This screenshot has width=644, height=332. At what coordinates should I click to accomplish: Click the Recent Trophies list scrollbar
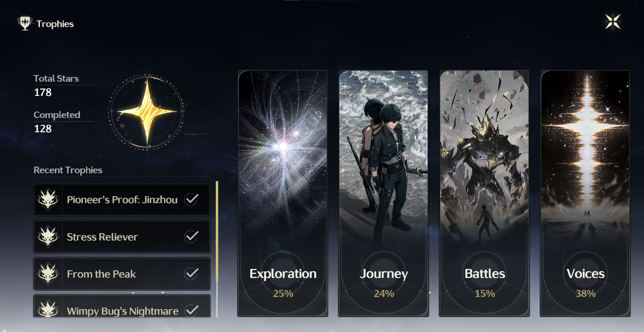tap(217, 249)
